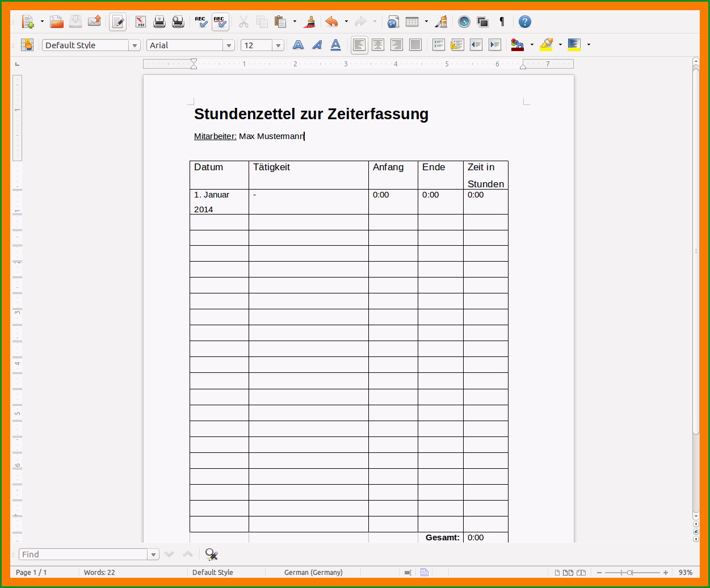The image size is (710, 588).
Task: Click the Tätigkeit header cell
Action: click(x=309, y=175)
